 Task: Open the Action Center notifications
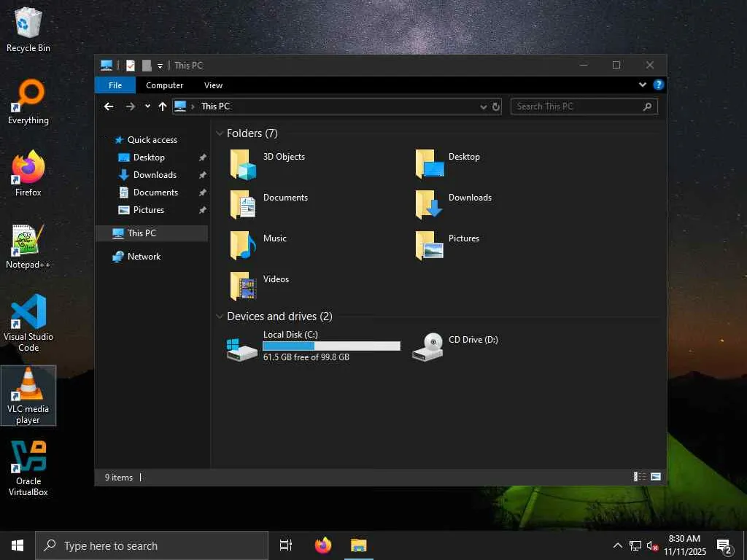pos(724,546)
